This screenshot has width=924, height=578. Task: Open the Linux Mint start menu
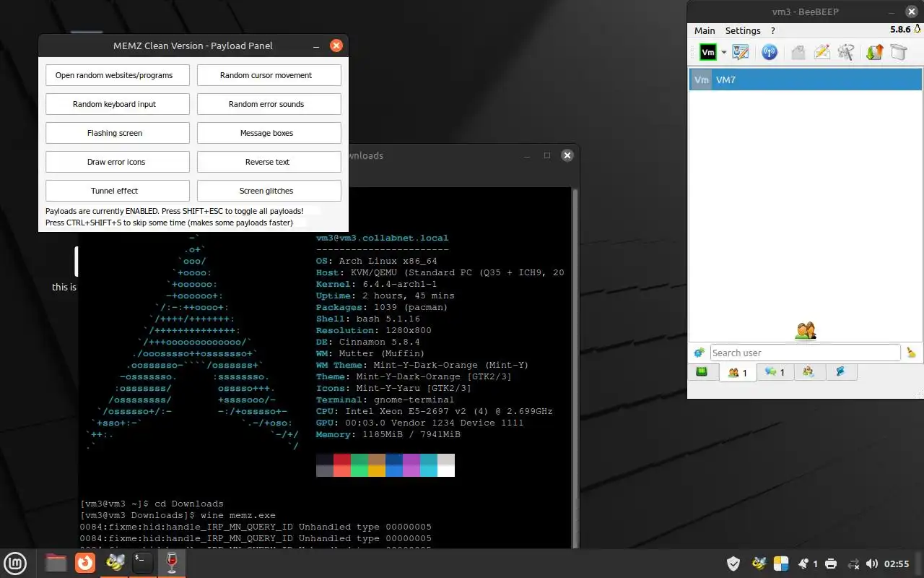[15, 563]
